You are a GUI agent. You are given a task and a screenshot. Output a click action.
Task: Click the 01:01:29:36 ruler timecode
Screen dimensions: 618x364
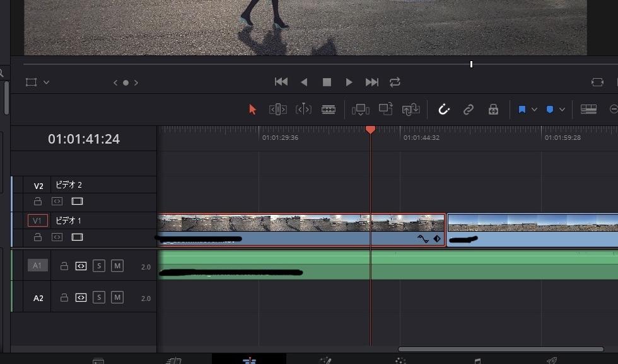coord(280,138)
